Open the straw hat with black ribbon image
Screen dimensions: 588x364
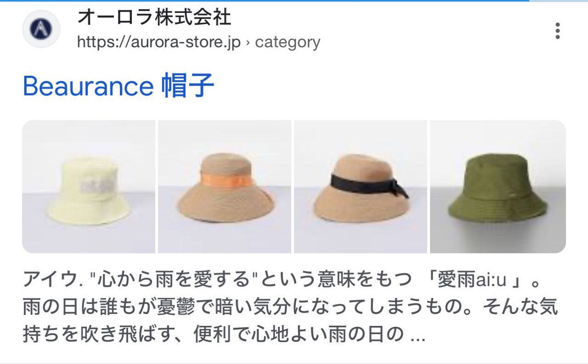pos(361,187)
